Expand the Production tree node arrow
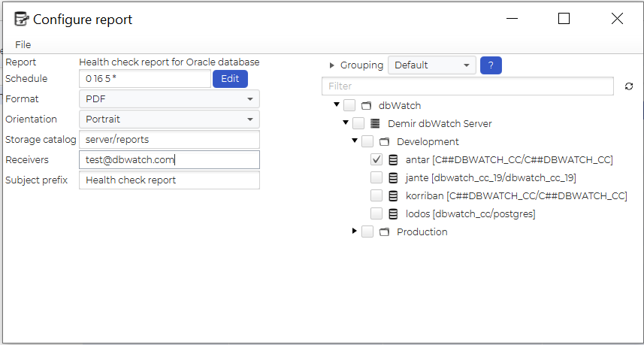644x345 pixels. tap(355, 232)
